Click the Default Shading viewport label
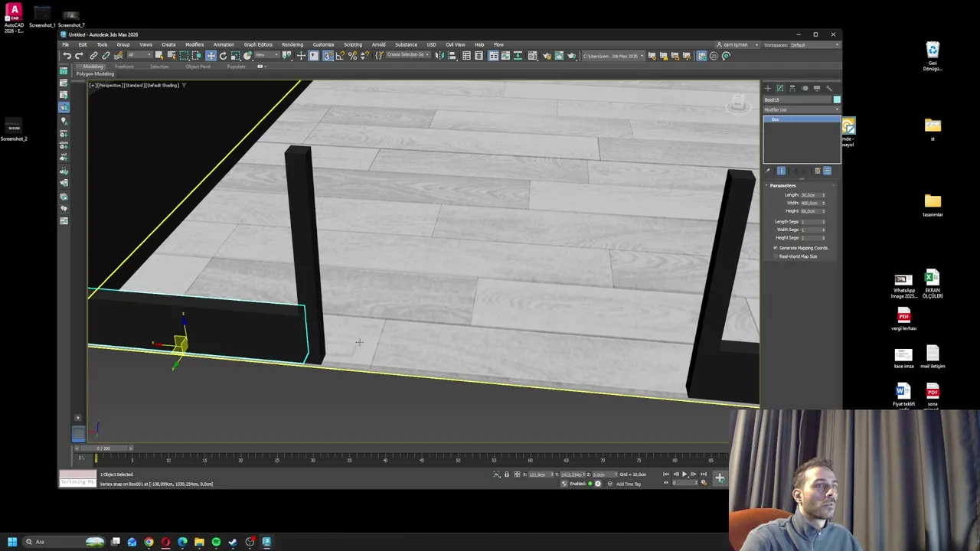Screen dimensions: 980x551 coord(162,85)
